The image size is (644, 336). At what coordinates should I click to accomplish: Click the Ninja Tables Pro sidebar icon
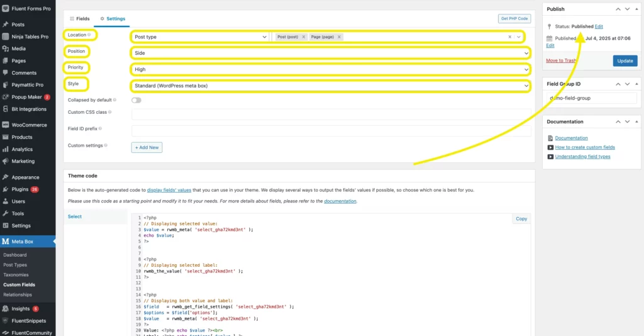[x=5, y=36]
